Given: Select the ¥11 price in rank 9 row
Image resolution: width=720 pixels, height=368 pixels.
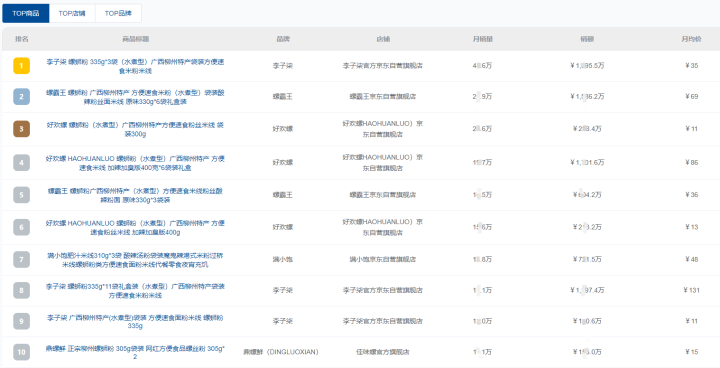Looking at the screenshot, I should tap(691, 321).
